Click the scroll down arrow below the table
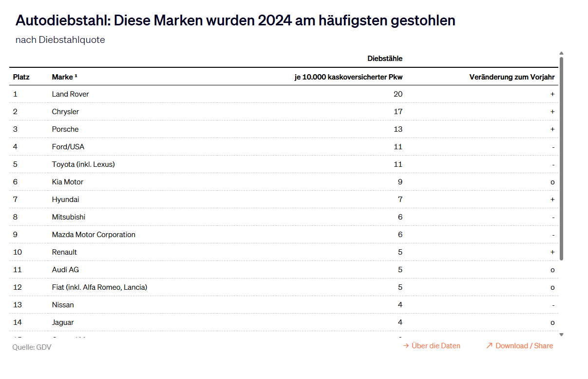This screenshot has height=379, width=588. (561, 335)
